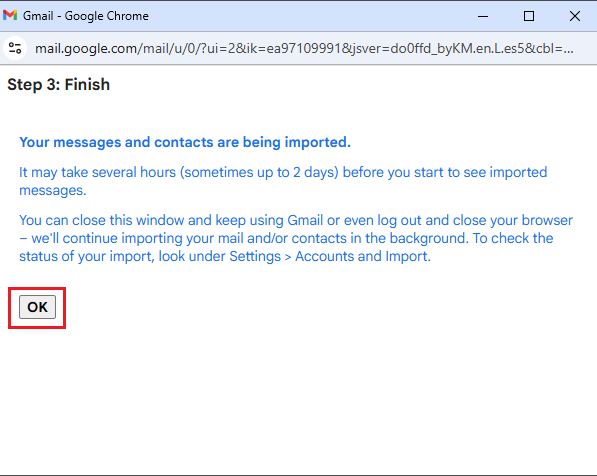This screenshot has width=597, height=476.
Task: Click the Gmail logo in the title bar
Action: [x=10, y=15]
